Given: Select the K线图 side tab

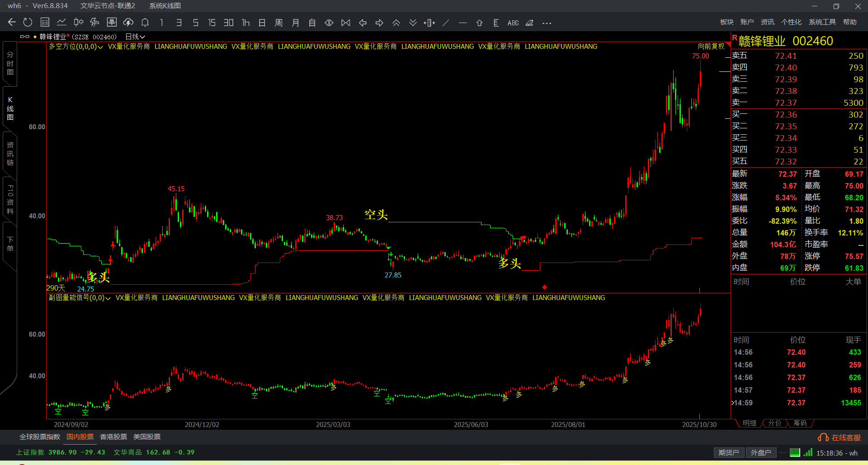Looking at the screenshot, I should [x=10, y=108].
